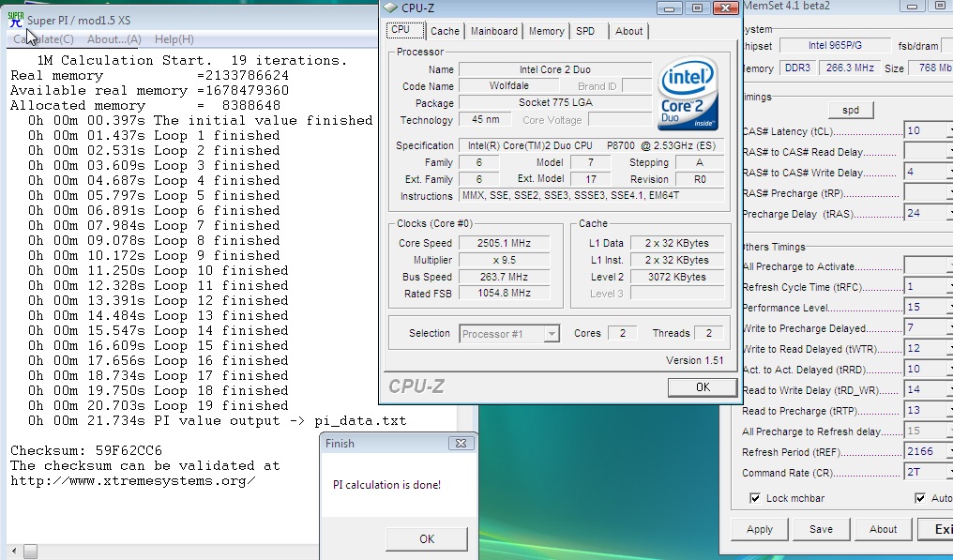Open the Write to Read Delayed (tWTR) dropdown

pos(949,349)
